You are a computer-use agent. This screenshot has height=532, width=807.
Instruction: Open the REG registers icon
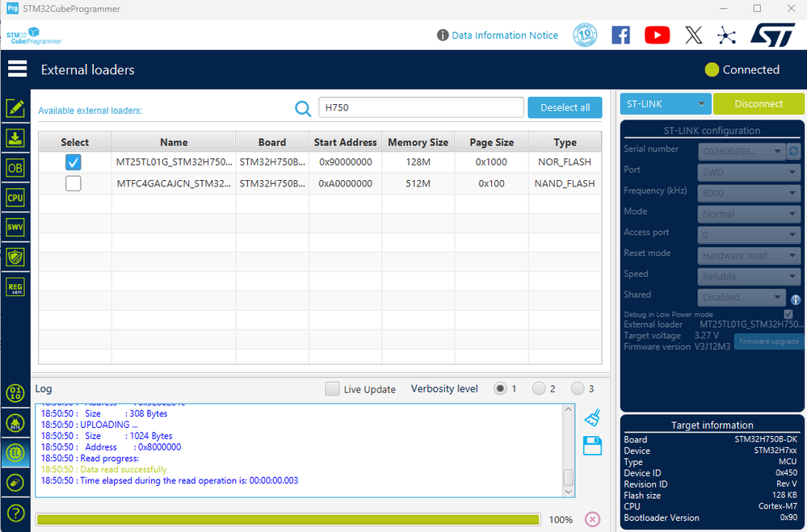click(x=15, y=287)
